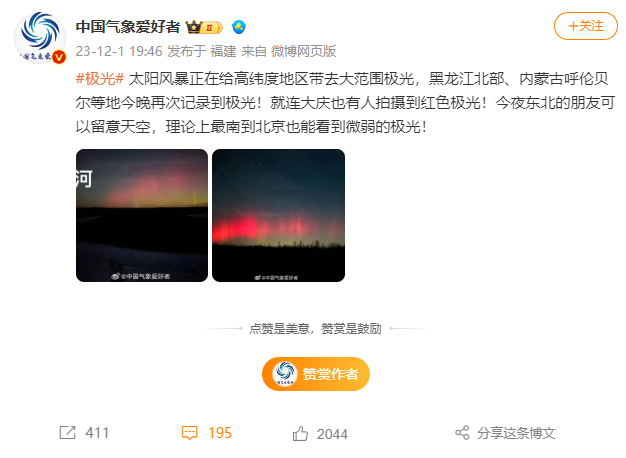Follow the account using the +关注 button
This screenshot has width=626, height=458.
click(586, 26)
